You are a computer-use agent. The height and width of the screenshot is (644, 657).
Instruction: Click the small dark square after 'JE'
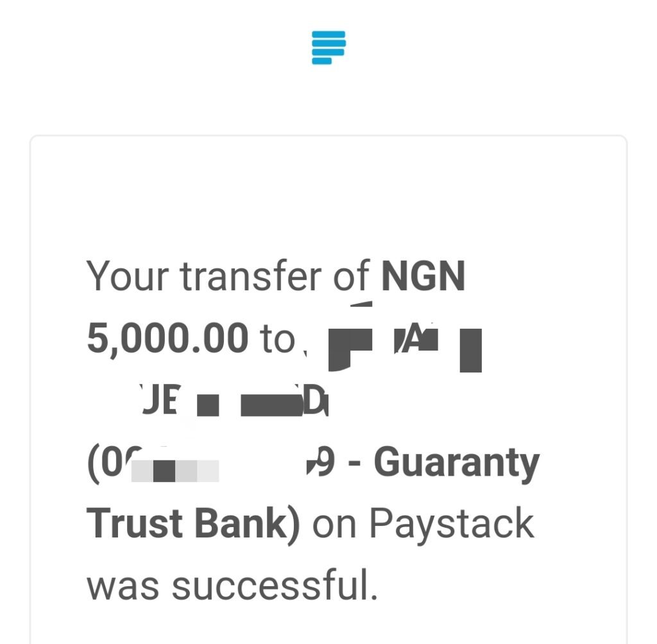208,405
